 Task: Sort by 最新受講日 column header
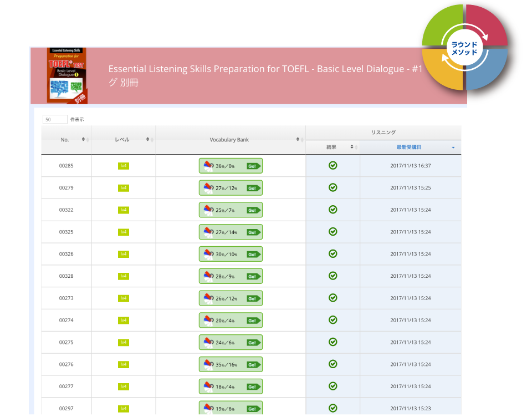pyautogui.click(x=411, y=147)
